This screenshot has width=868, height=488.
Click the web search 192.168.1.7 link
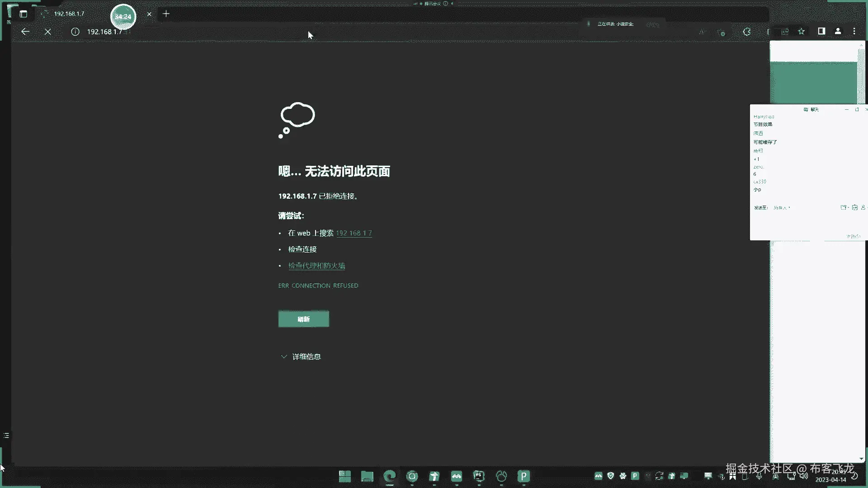click(354, 233)
